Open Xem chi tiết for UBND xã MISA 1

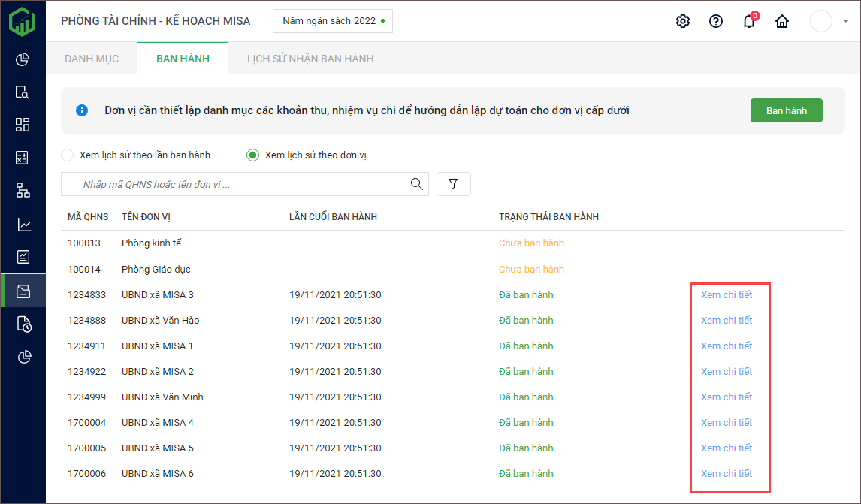pyautogui.click(x=727, y=346)
